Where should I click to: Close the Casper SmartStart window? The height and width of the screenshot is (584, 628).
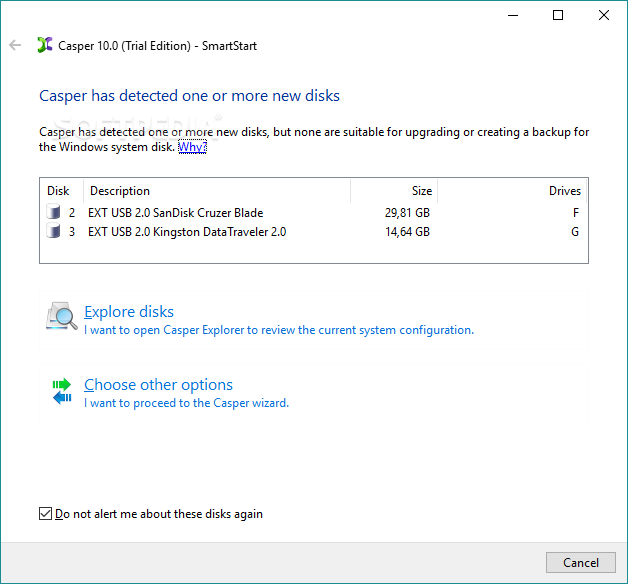tap(604, 15)
